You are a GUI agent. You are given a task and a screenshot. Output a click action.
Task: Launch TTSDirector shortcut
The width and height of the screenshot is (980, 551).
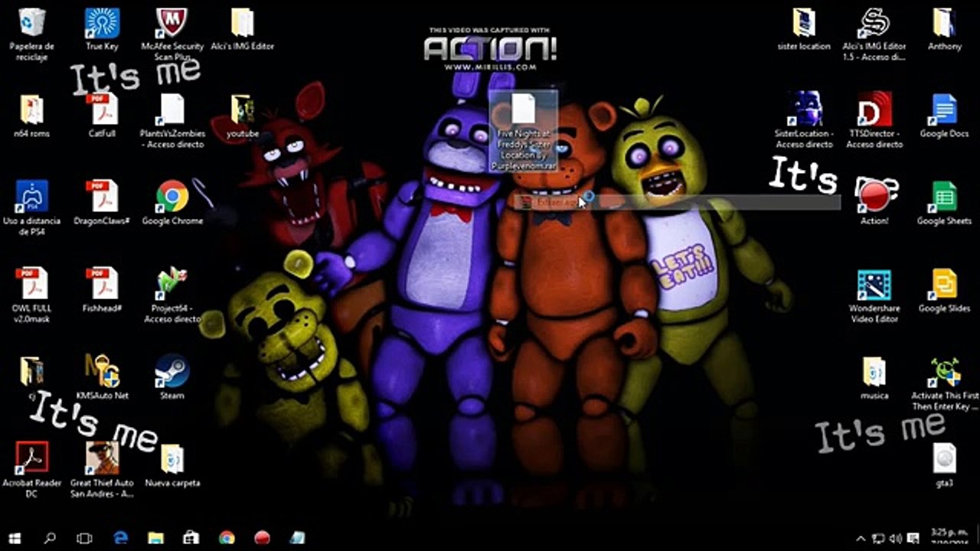(874, 121)
